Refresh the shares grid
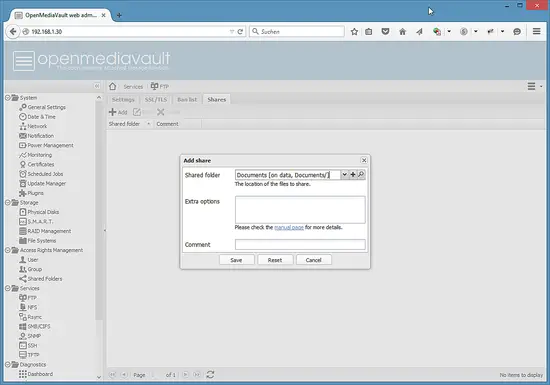The width and height of the screenshot is (550, 385). (x=210, y=374)
